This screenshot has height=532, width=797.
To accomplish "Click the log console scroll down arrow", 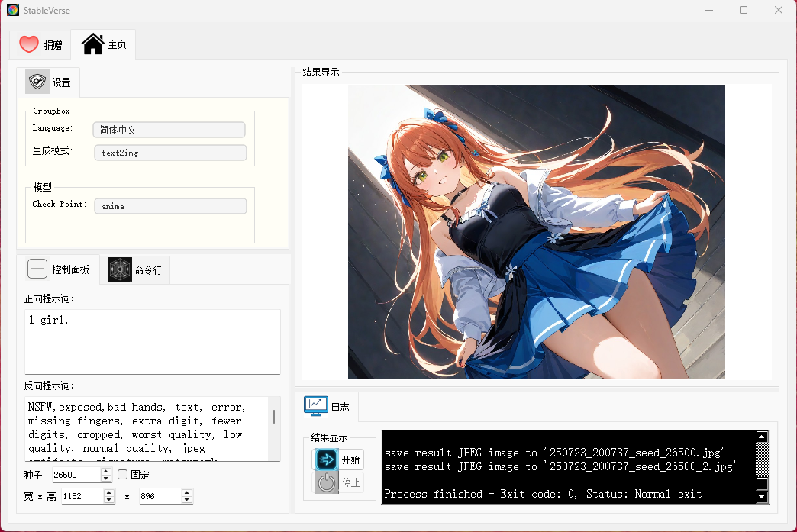I will [x=762, y=497].
